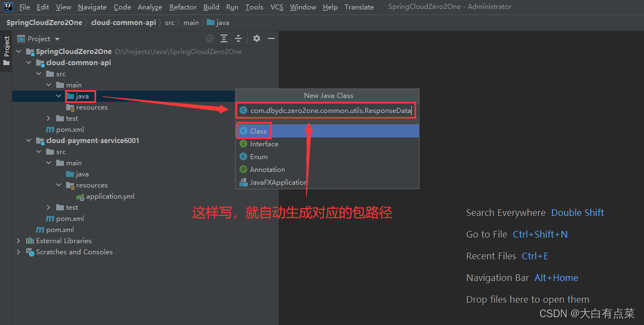Click SpringCloudZero2One breadcrumb in navigation bar
This screenshot has width=644, height=325.
(x=44, y=23)
